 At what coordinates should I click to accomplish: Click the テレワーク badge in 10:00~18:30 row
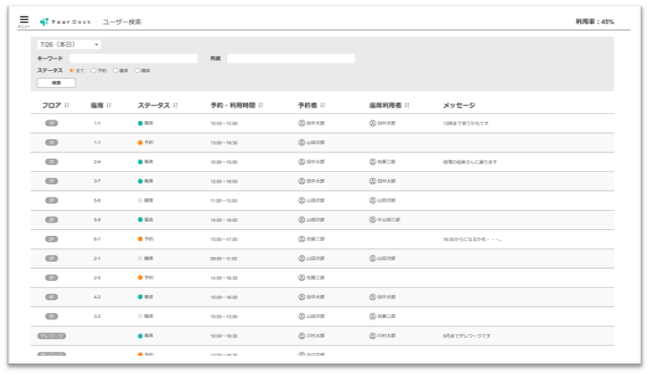(x=51, y=336)
